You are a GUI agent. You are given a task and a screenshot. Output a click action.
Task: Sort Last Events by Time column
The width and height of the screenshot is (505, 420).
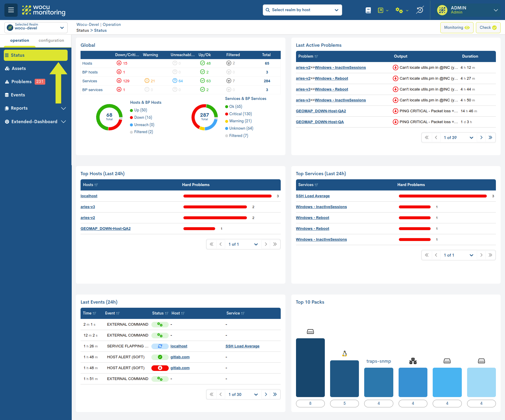click(x=94, y=313)
